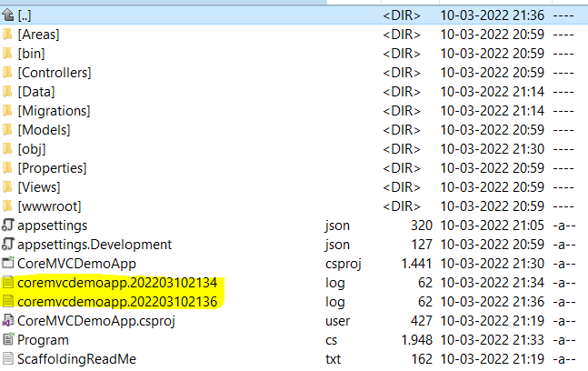The image size is (588, 371).
Task: Select the [Areas] folder name
Action: pos(39,35)
